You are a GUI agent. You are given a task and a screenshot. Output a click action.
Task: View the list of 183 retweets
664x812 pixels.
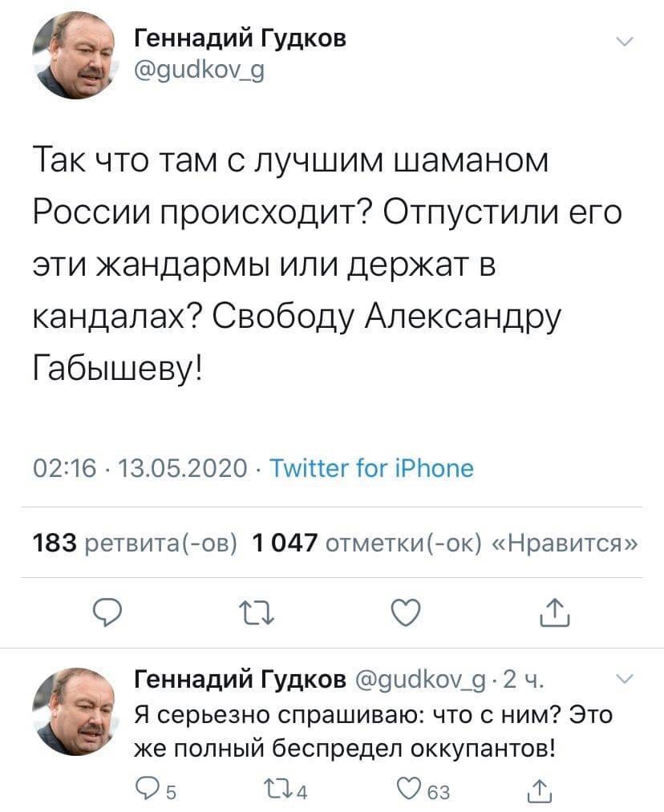(x=134, y=543)
